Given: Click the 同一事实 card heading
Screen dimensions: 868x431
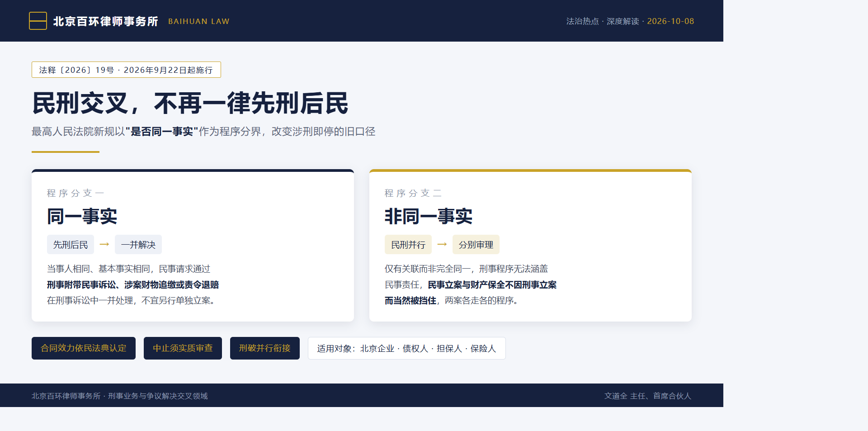Looking at the screenshot, I should pos(82,216).
